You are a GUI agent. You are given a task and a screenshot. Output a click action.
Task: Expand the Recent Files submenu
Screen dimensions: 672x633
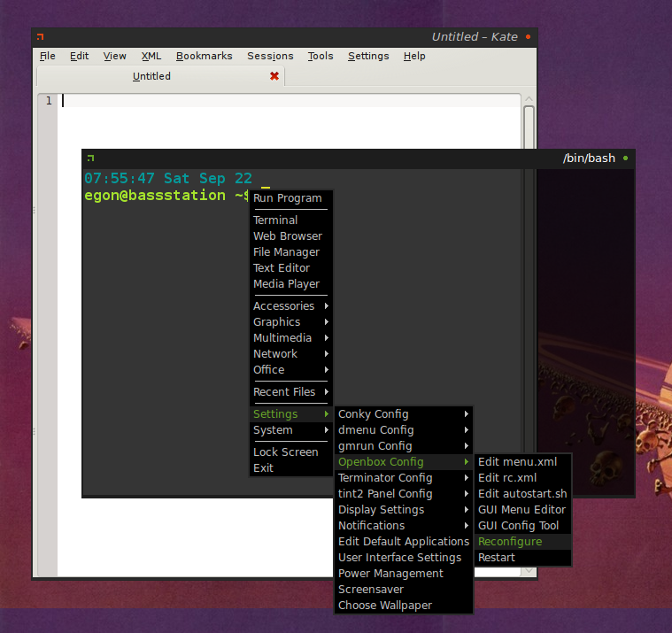[x=290, y=391]
